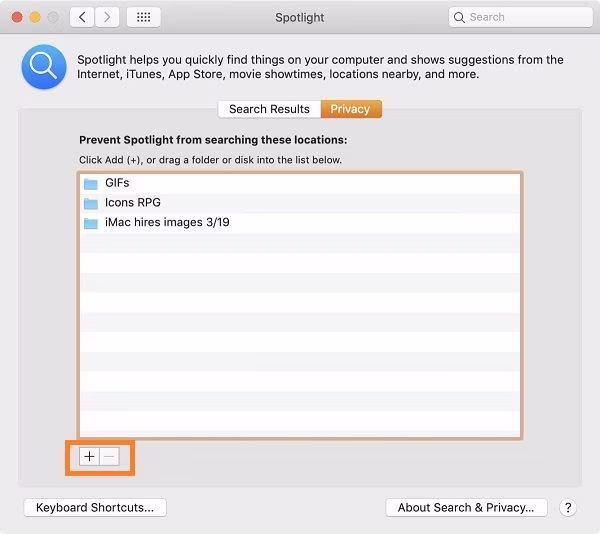The height and width of the screenshot is (534, 600).
Task: Add a location with the plus button
Action: [89, 456]
